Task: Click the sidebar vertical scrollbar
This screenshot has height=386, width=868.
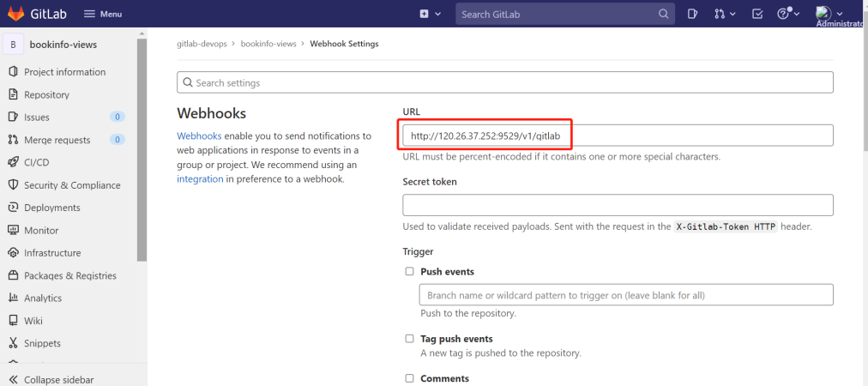Action: pos(142,149)
